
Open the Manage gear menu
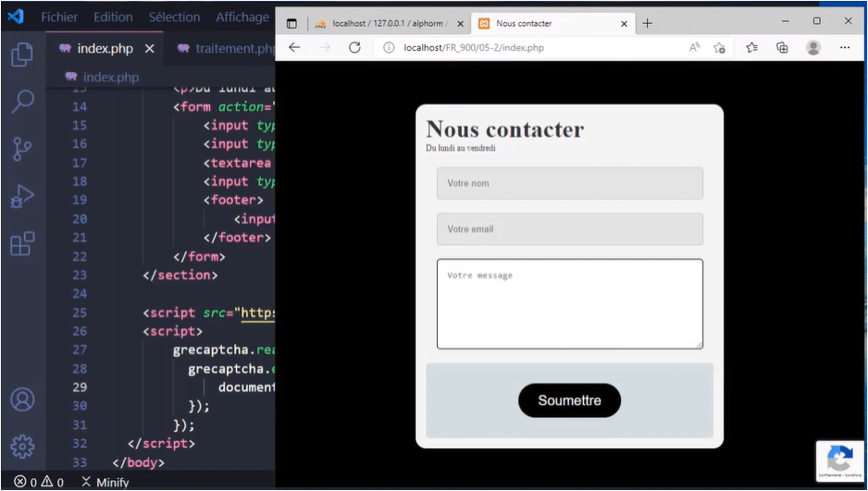(22, 447)
